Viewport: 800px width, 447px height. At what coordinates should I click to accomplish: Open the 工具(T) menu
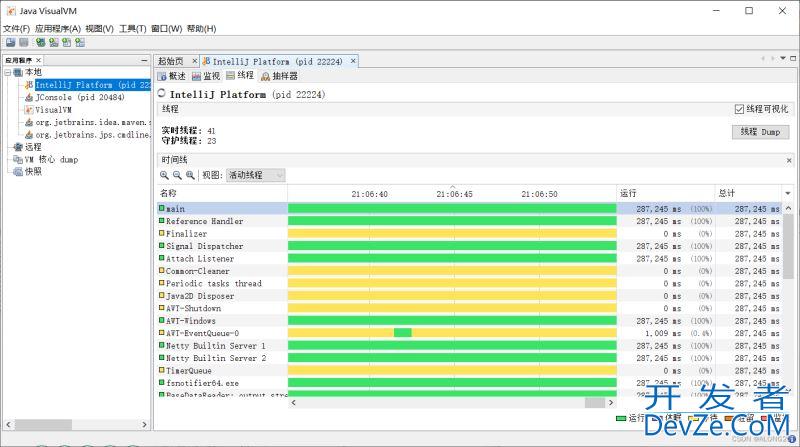132,29
